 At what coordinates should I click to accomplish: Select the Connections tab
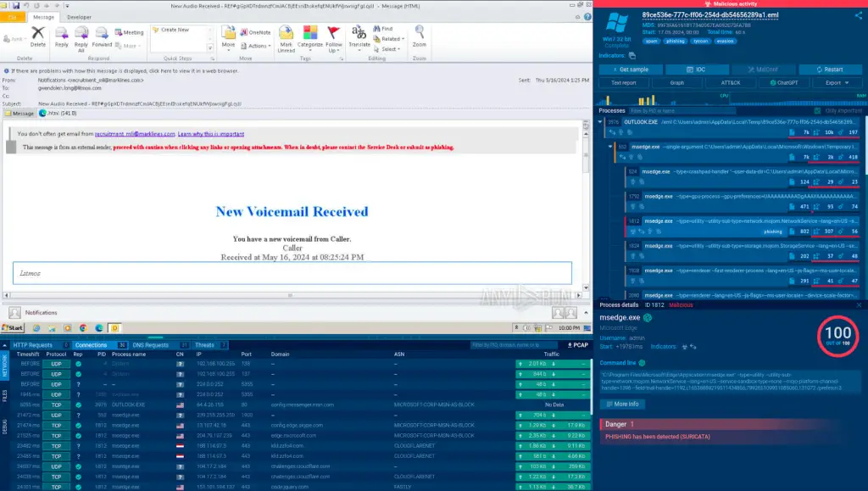[100, 345]
